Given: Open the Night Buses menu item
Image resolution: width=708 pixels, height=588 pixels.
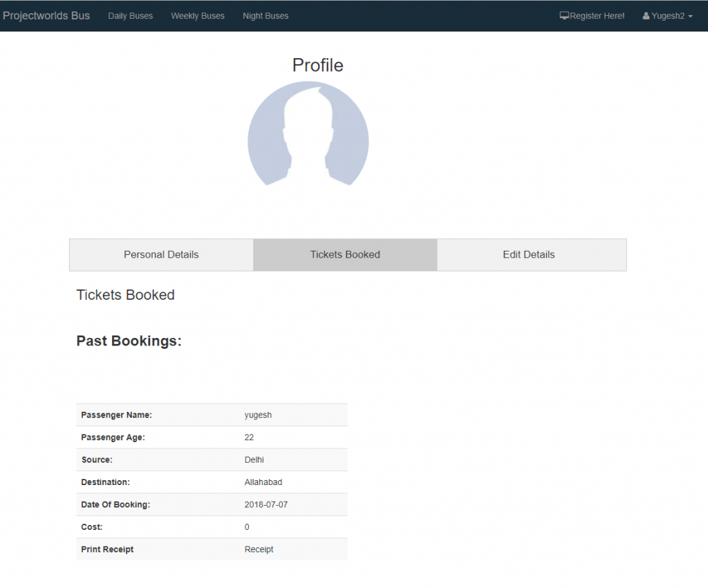Looking at the screenshot, I should coord(265,15).
